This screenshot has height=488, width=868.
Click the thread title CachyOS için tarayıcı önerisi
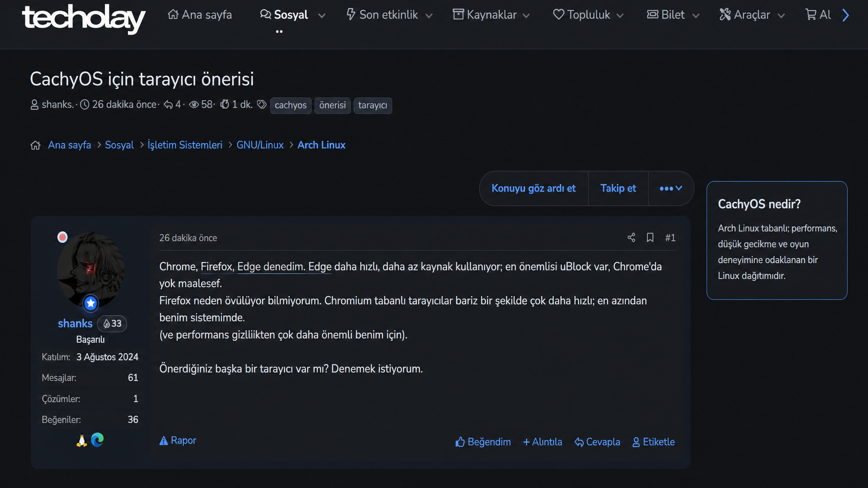142,79
